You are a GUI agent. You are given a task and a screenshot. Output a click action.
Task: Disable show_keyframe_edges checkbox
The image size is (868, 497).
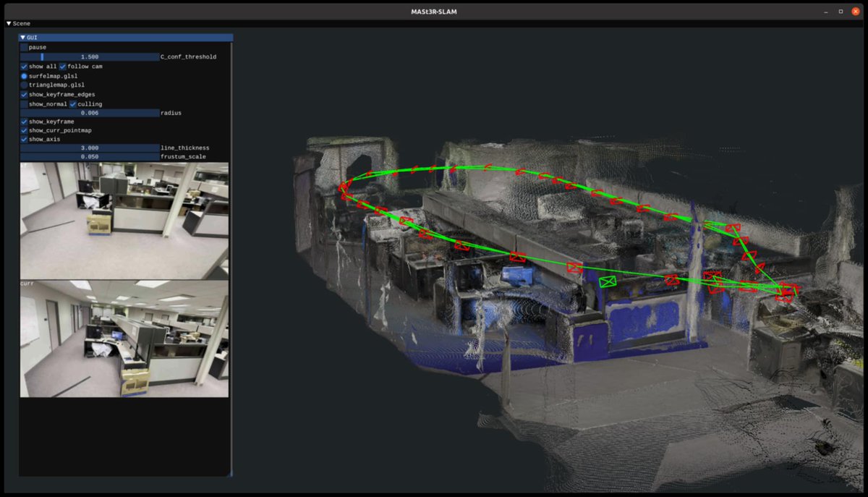[24, 94]
